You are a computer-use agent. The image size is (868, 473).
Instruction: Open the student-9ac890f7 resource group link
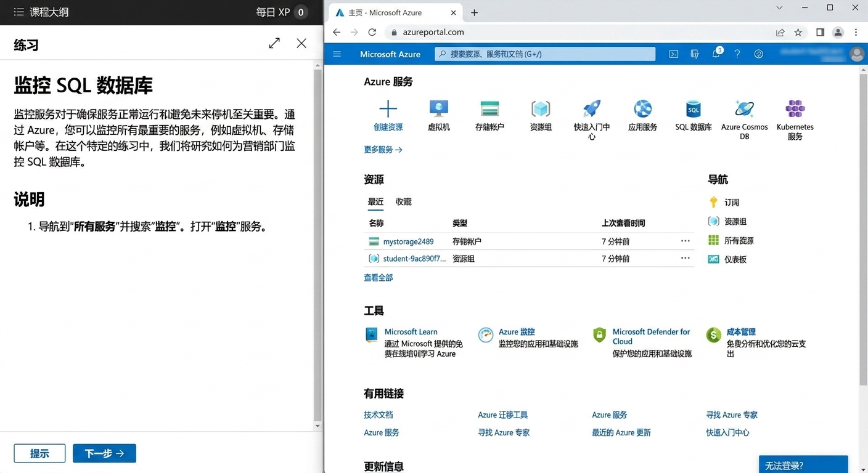pos(414,259)
